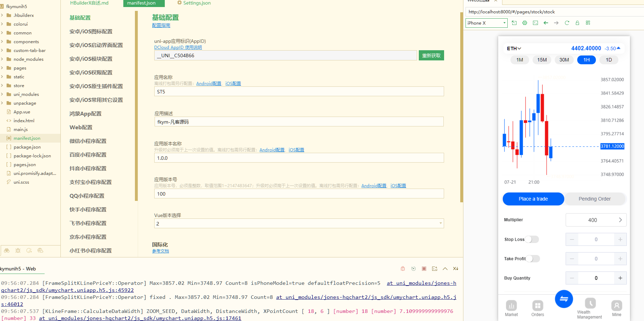Increase Buy Quantity with the plus stepper

click(620, 278)
